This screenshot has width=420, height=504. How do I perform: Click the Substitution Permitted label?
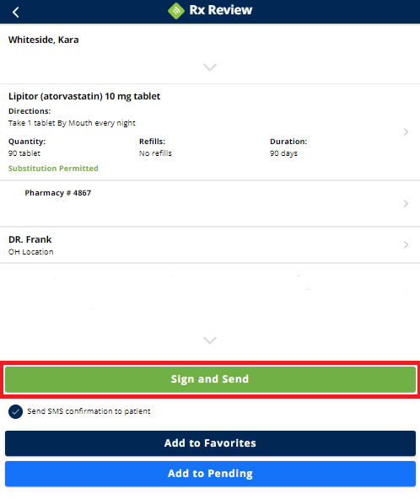pyautogui.click(x=53, y=168)
